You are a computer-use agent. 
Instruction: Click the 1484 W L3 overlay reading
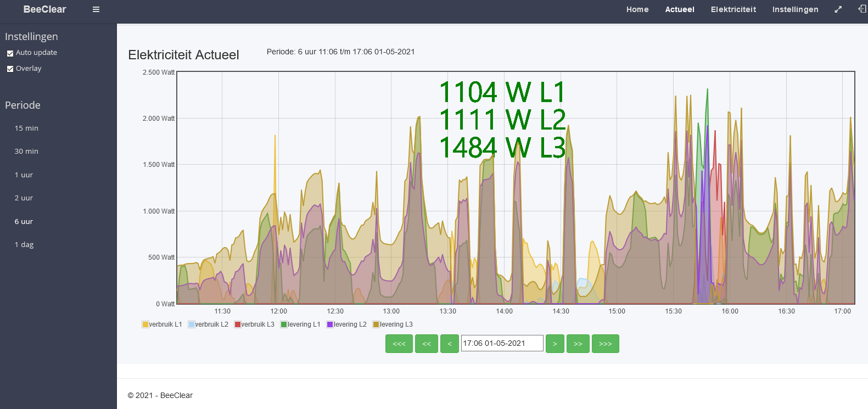tap(502, 148)
